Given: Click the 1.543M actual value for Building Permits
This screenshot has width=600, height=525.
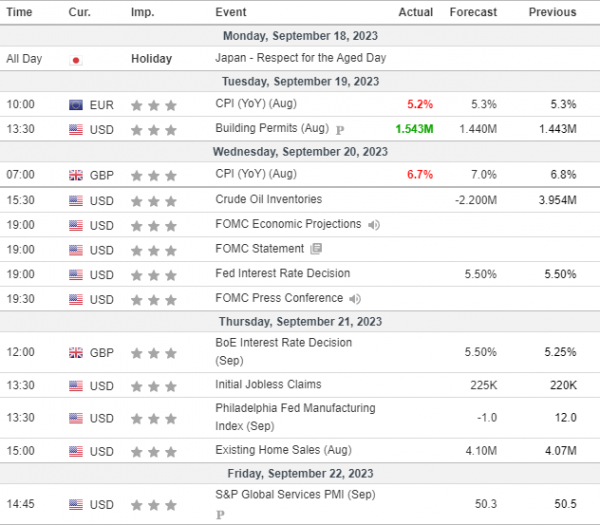Looking at the screenshot, I should [x=412, y=128].
